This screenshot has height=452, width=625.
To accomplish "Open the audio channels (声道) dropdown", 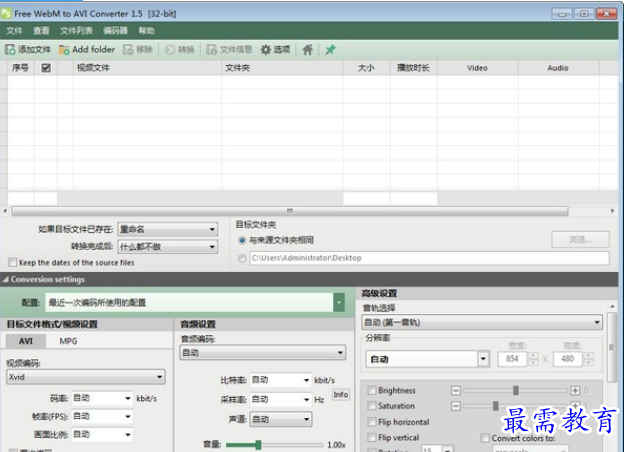I will click(281, 419).
